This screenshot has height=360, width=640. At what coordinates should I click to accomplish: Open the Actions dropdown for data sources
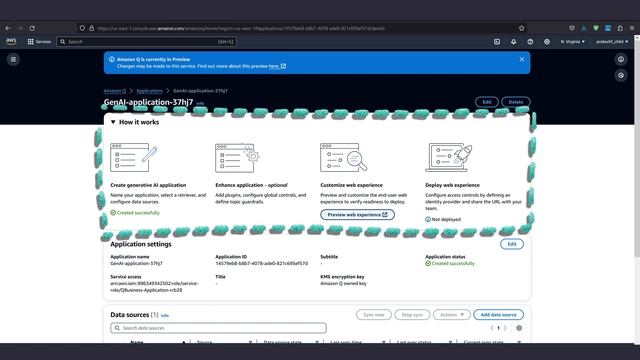452,315
